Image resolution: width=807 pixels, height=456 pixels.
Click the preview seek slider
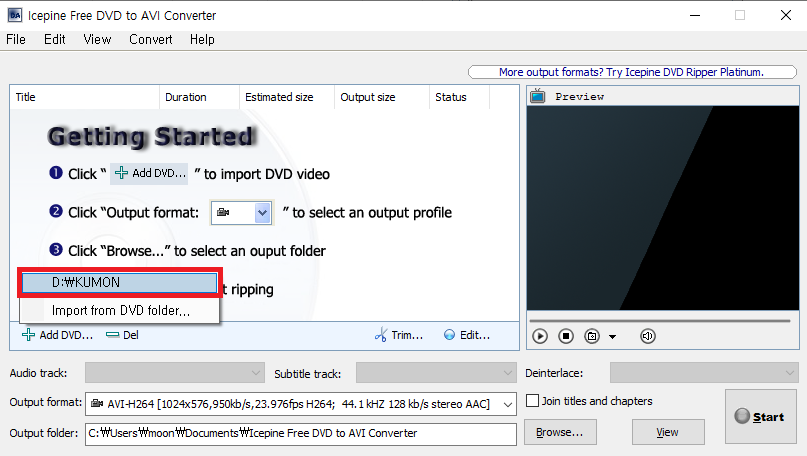point(660,321)
